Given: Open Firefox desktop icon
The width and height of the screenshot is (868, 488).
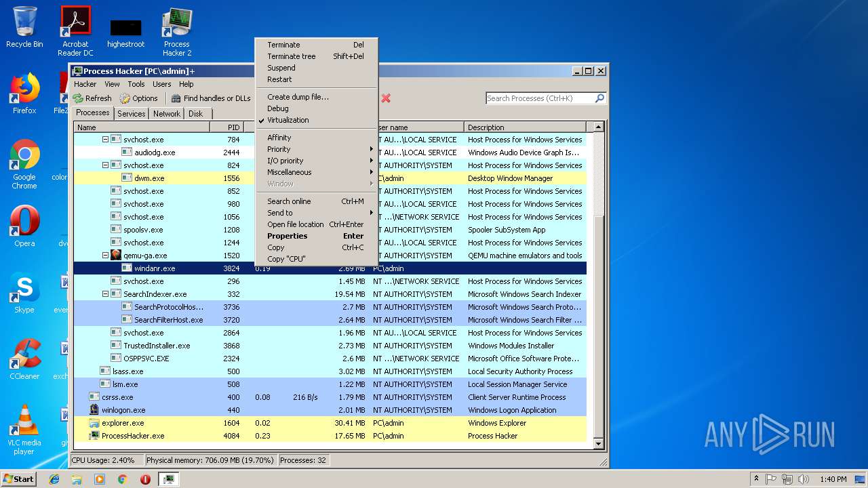Looking at the screenshot, I should pos(24,94).
